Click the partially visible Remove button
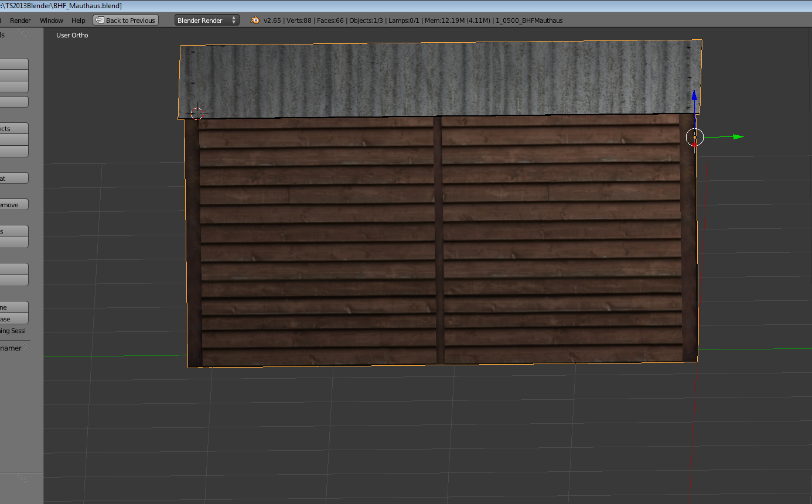 13,205
